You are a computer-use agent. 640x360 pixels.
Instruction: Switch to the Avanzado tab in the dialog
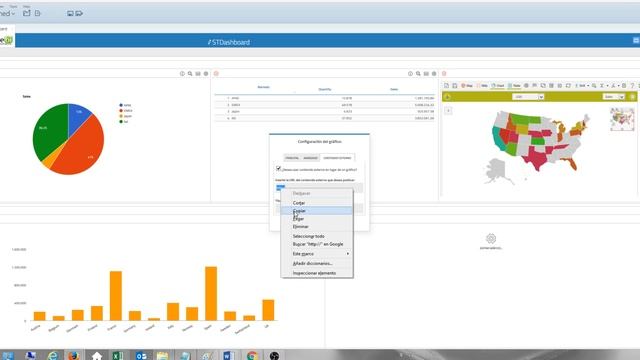click(310, 158)
